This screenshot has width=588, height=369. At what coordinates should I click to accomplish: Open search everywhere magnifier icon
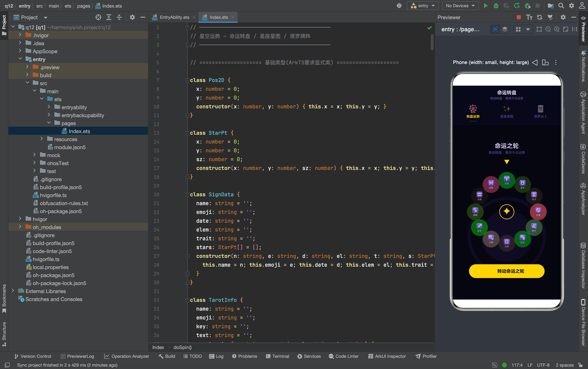point(561,6)
